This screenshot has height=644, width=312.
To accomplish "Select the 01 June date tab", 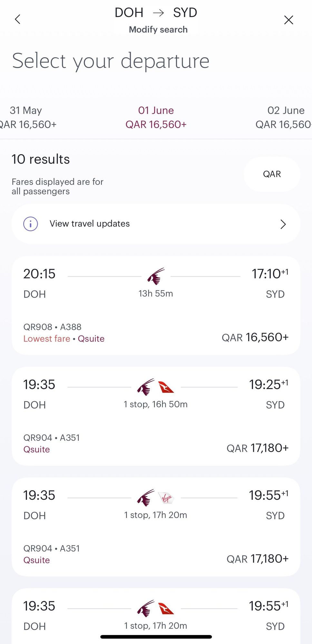I will tap(156, 118).
